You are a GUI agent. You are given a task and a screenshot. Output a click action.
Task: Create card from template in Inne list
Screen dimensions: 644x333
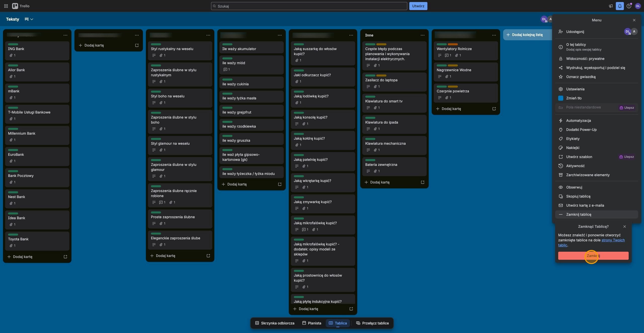(x=423, y=182)
